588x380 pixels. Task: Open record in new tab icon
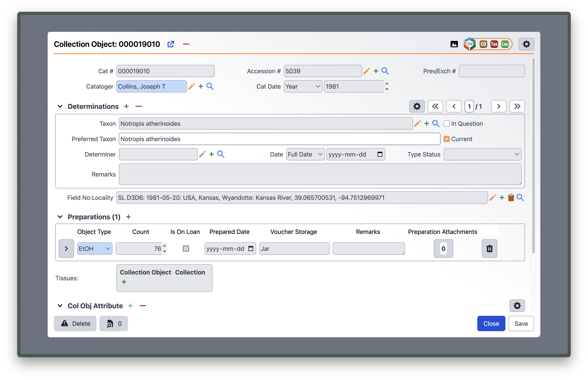(x=171, y=44)
